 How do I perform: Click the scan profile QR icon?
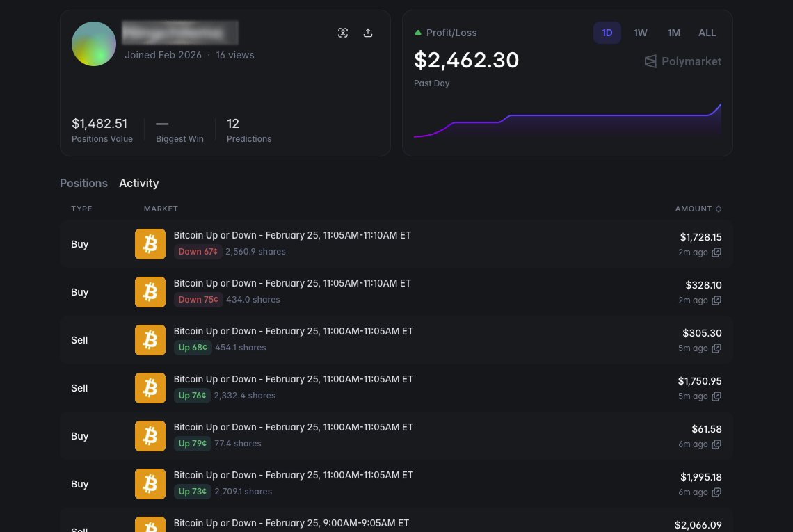[x=343, y=33]
